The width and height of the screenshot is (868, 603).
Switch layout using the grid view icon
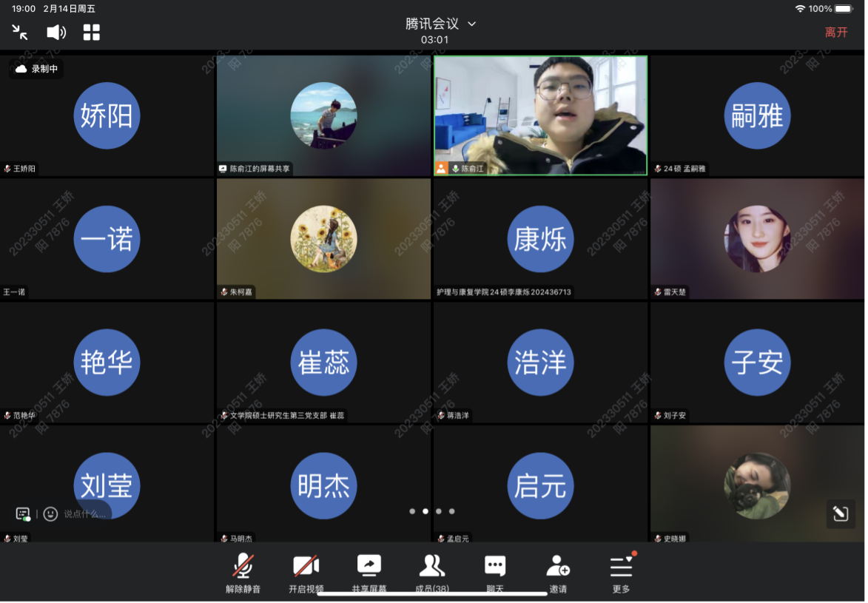tap(92, 32)
